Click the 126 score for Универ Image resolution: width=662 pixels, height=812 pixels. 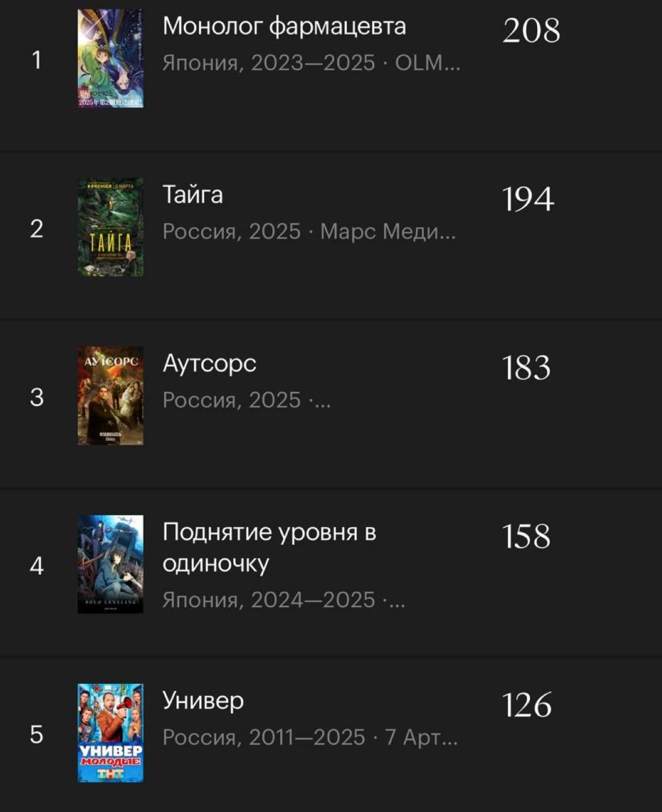[526, 705]
